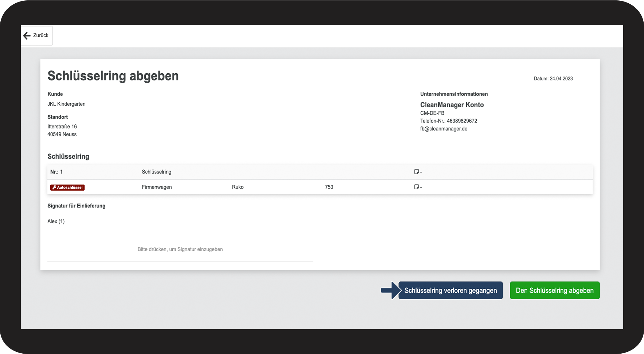Open the signature field to sign
This screenshot has width=644, height=354.
tap(180, 249)
